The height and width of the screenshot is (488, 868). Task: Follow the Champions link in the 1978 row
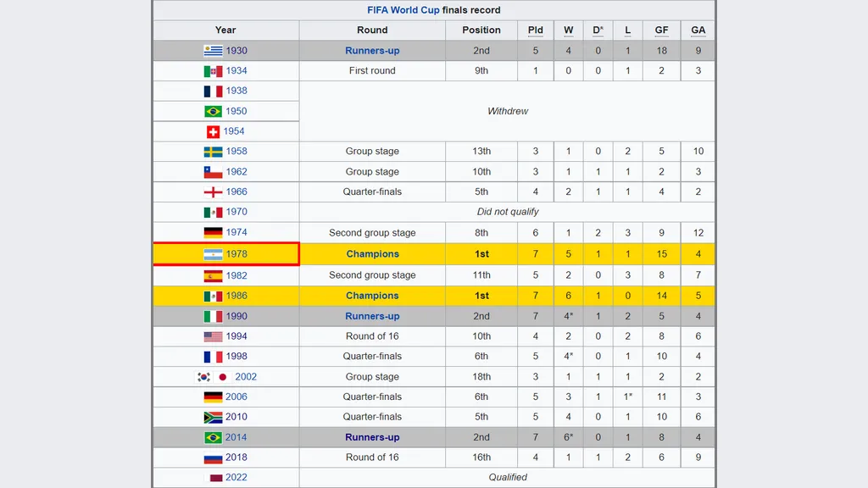[x=372, y=254]
